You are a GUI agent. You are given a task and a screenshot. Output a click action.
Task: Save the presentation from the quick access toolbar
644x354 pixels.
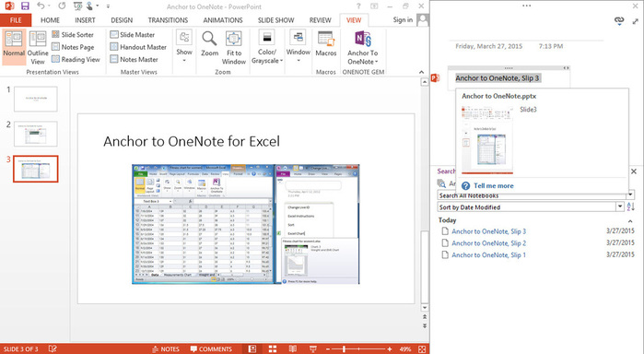pyautogui.click(x=26, y=6)
